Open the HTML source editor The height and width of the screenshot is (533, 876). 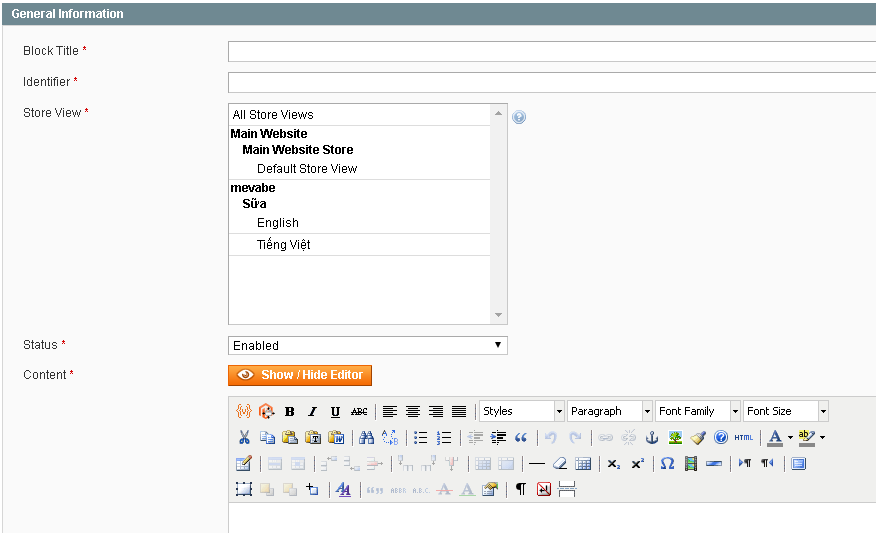pos(743,437)
